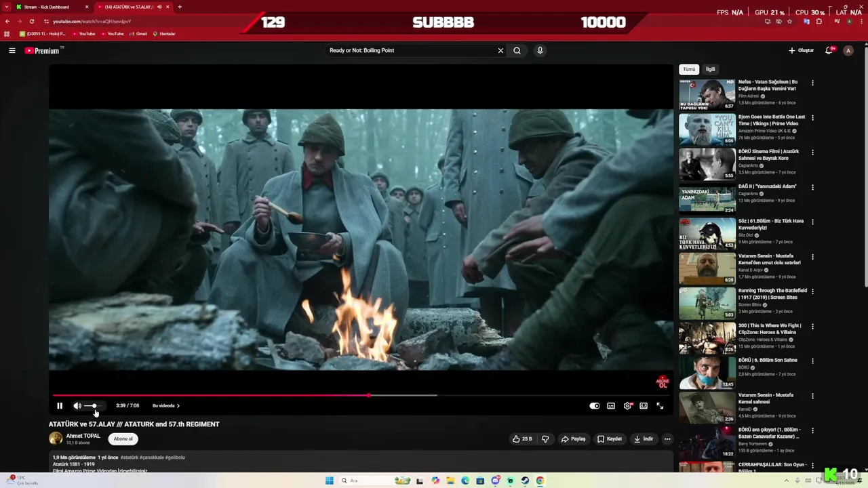Open the Ahmet TOPAL channel name
The width and height of the screenshot is (868, 488).
coord(83,436)
